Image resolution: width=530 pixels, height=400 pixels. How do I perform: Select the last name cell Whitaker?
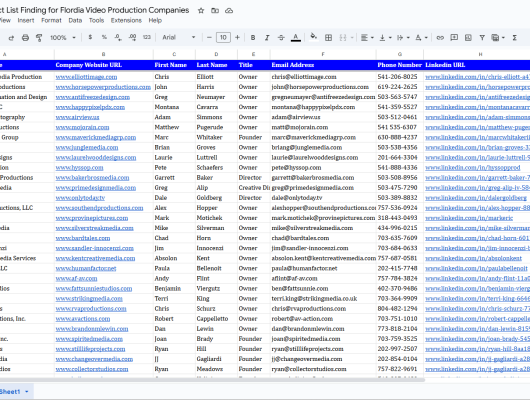coord(216,137)
